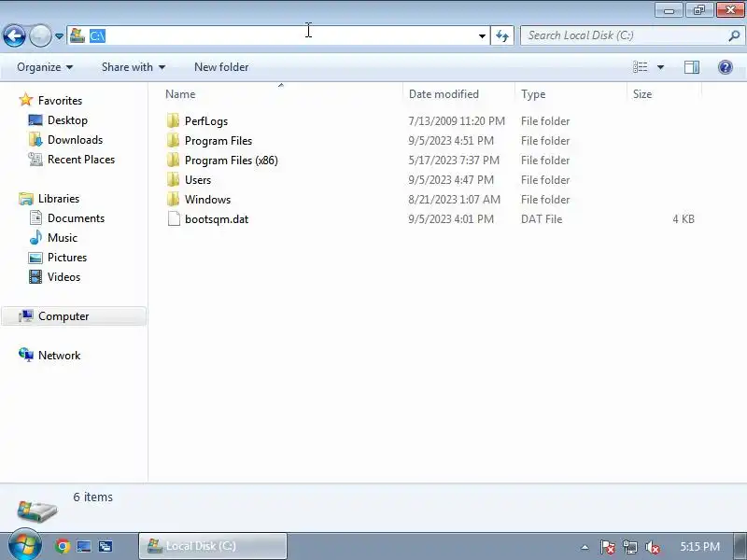Change your view using the view icon
Screen dimensions: 747x560
pyautogui.click(x=640, y=67)
